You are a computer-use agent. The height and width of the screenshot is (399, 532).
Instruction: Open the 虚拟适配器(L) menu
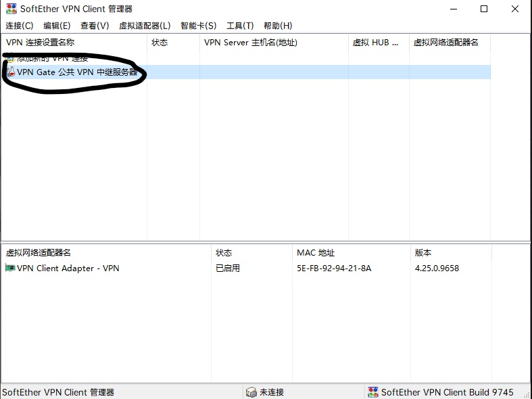click(x=145, y=26)
